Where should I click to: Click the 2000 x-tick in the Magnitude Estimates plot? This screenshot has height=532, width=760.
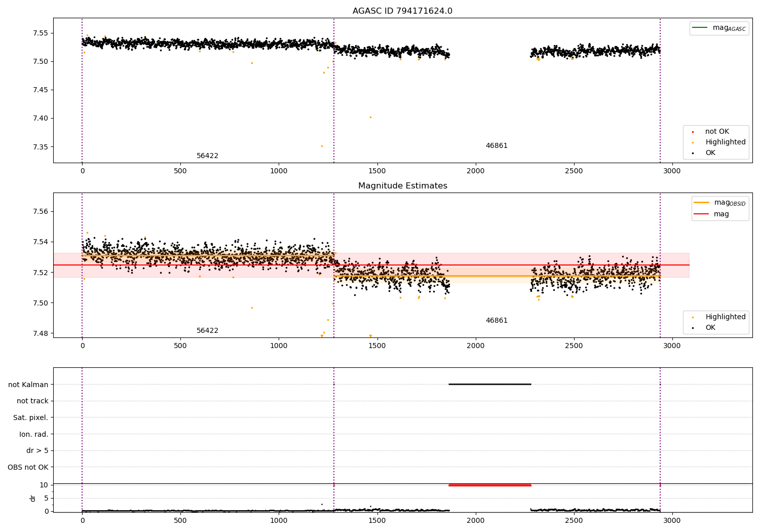[x=475, y=346]
